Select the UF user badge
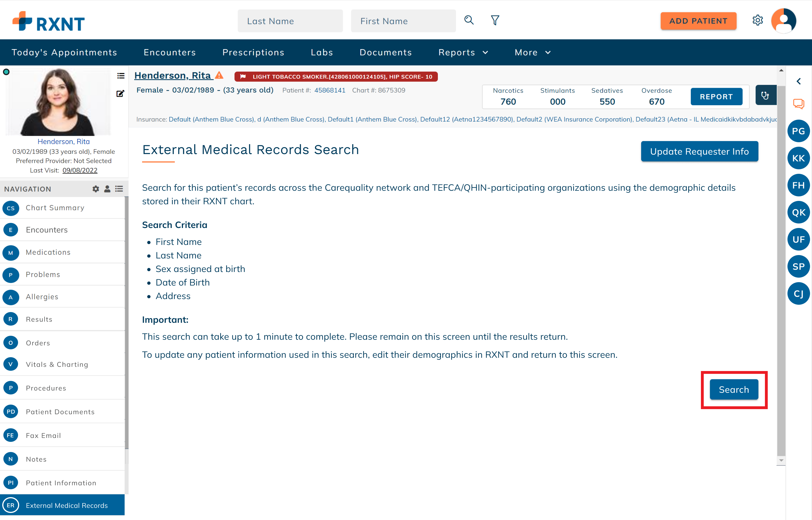 click(798, 239)
